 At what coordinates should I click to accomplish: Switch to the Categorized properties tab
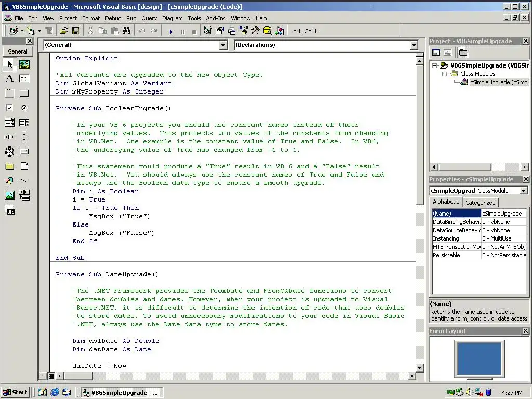[x=480, y=203]
